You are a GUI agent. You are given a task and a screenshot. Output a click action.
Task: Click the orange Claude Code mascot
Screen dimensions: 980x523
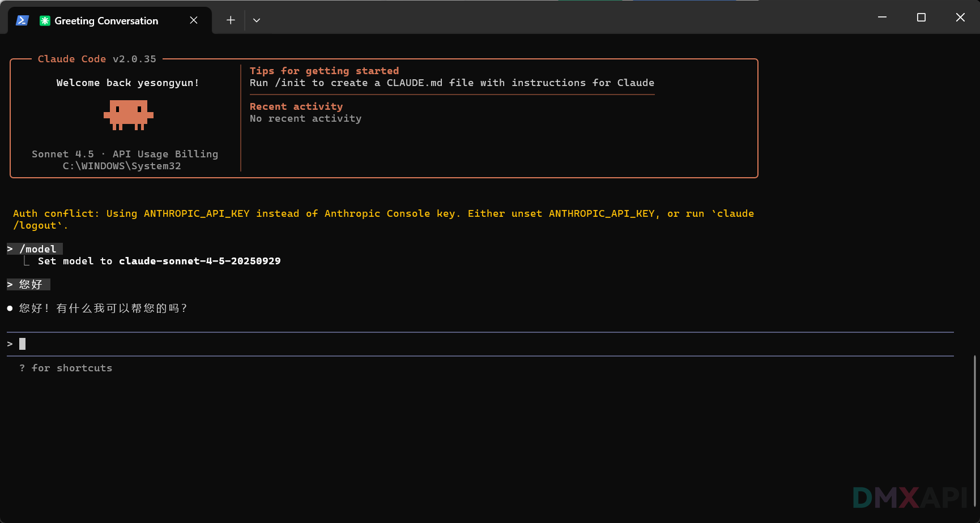[x=129, y=115]
